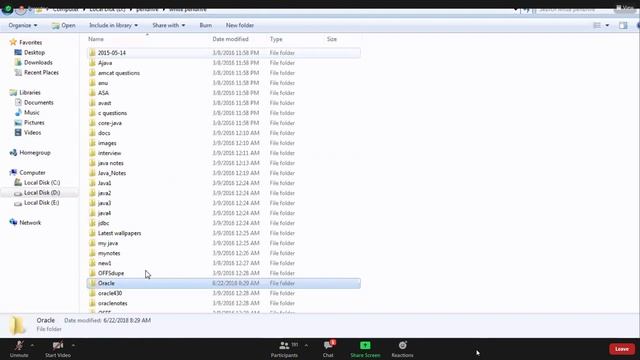
Task: Select the docs folder icon
Action: coord(92,133)
